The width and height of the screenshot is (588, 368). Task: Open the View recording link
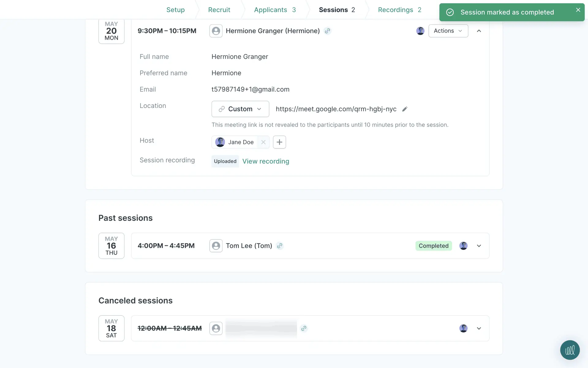[266, 161]
